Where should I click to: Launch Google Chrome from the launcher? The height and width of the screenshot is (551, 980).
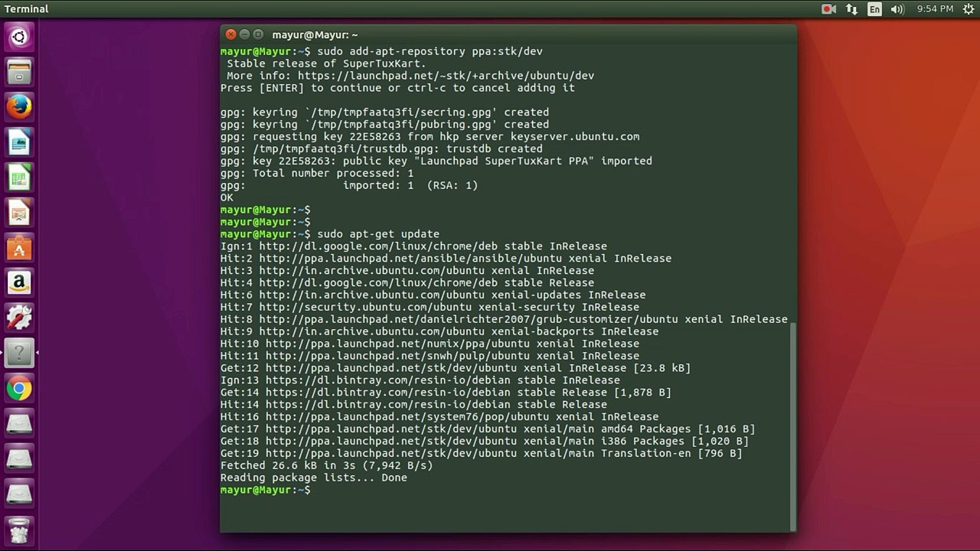pyautogui.click(x=19, y=389)
